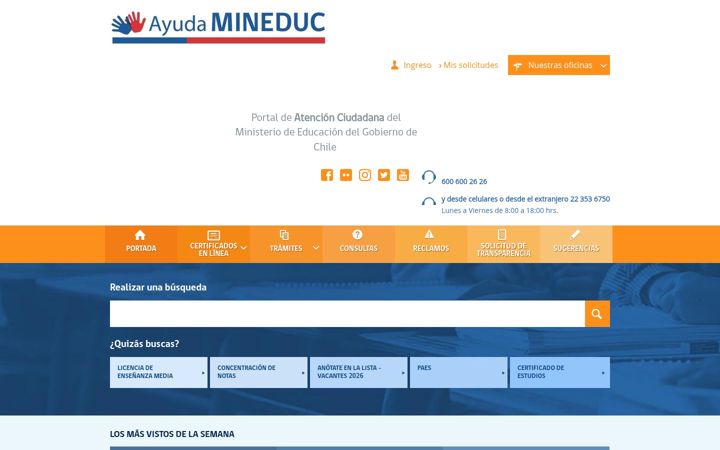Open the Flickr social icon

(x=346, y=175)
